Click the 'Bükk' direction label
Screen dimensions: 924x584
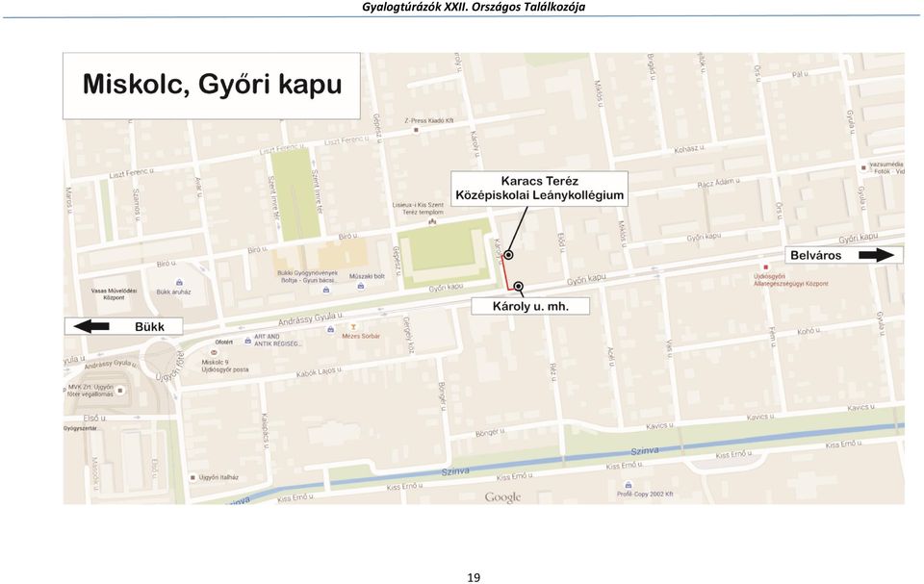150,326
